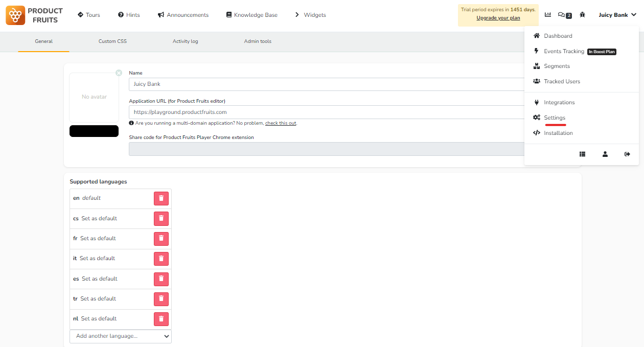The height and width of the screenshot is (347, 644).
Task: Click the Application URL input field
Action: [x=327, y=112]
